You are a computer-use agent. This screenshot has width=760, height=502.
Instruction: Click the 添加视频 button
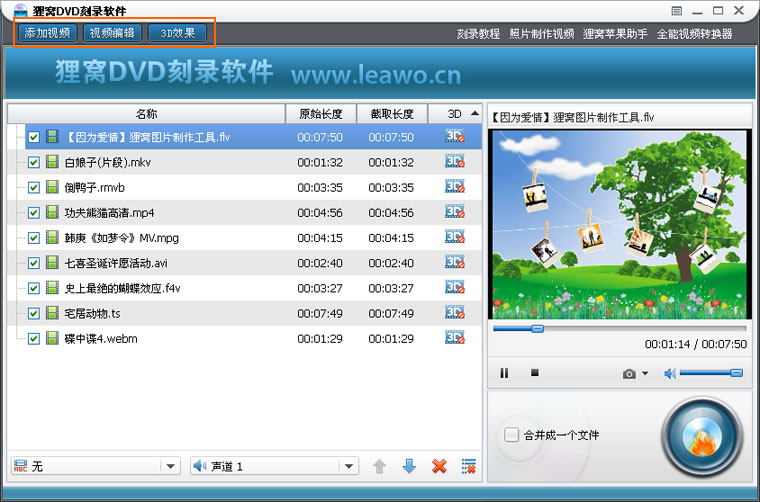pos(48,33)
